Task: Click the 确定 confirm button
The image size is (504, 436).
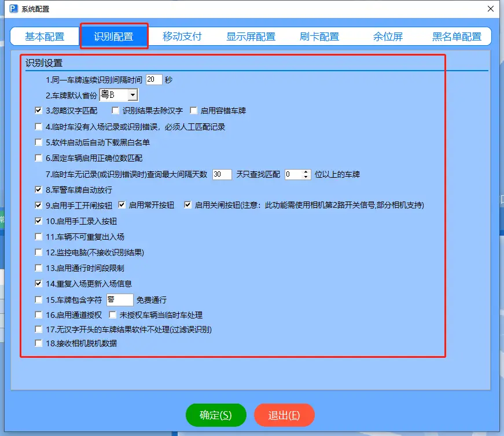Action: click(x=215, y=415)
